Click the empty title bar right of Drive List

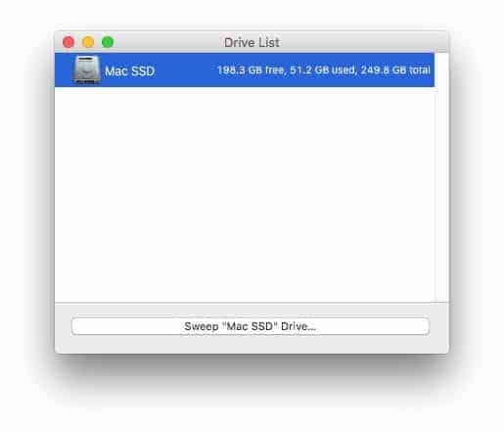(362, 42)
